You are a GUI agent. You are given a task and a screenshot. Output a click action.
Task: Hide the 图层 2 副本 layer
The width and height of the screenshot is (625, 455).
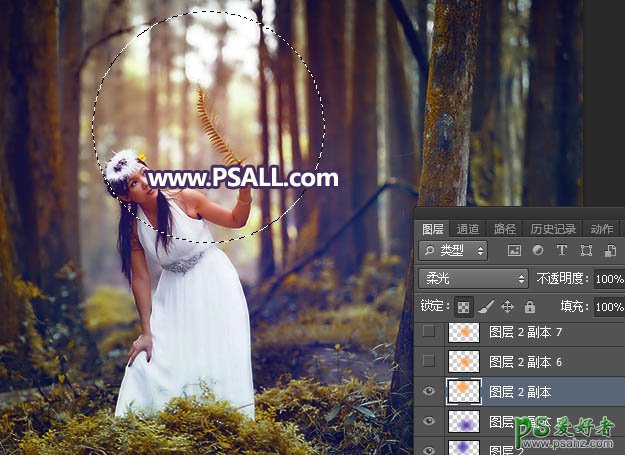429,392
